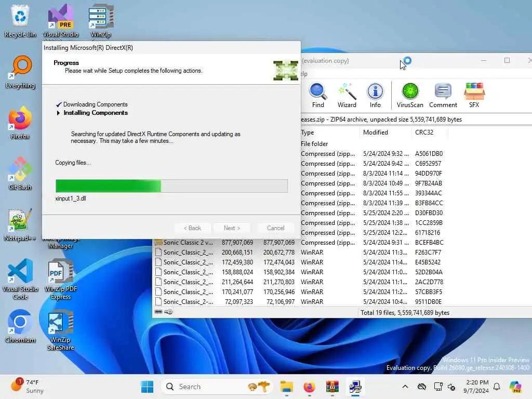Image resolution: width=532 pixels, height=399 pixels.
Task: Click the drive icon in WinRAR status bar
Action: pyautogui.click(x=158, y=312)
